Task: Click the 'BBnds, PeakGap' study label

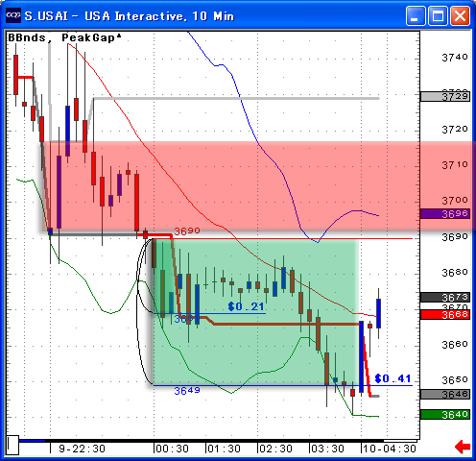Action: coord(64,37)
